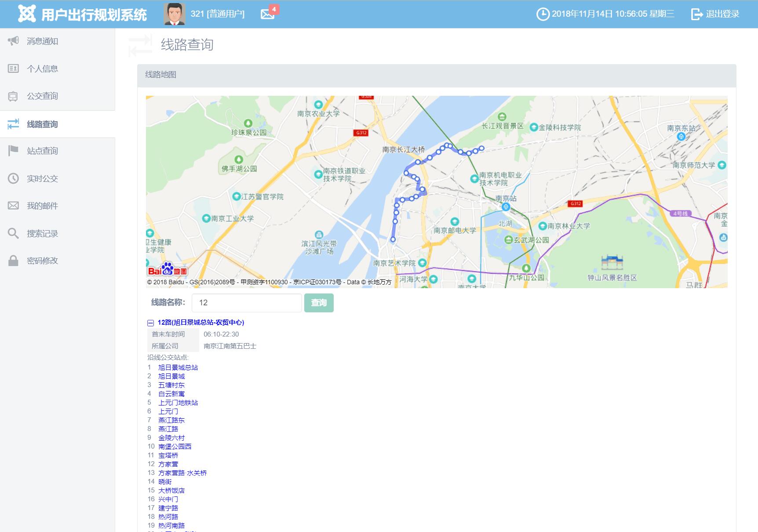This screenshot has width=758, height=532.
Task: Go to 实时公交 in sidebar
Action: tap(42, 179)
